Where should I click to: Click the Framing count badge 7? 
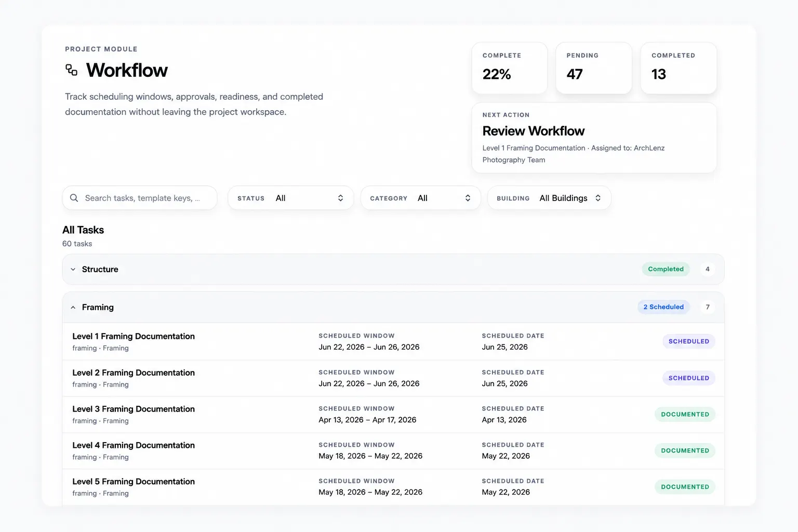click(x=707, y=307)
